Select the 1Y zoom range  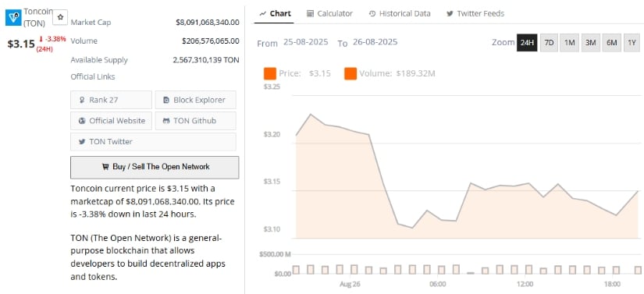pyautogui.click(x=632, y=43)
